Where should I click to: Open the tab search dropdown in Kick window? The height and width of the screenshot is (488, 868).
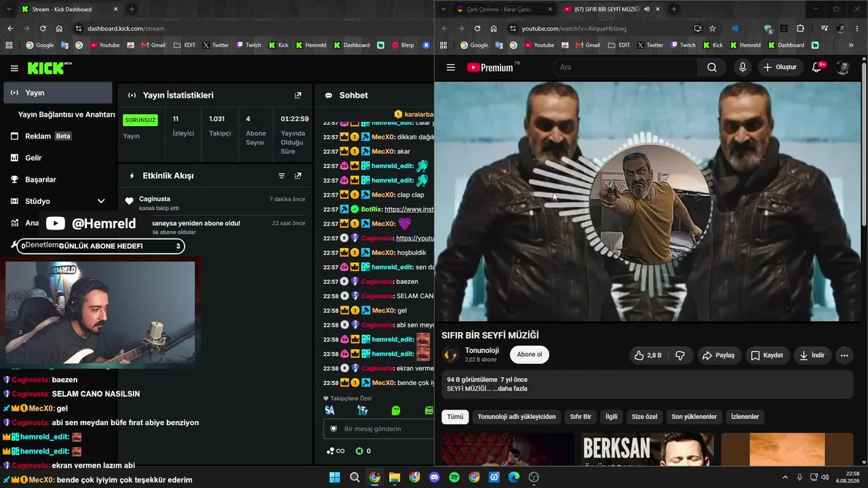[x=9, y=9]
